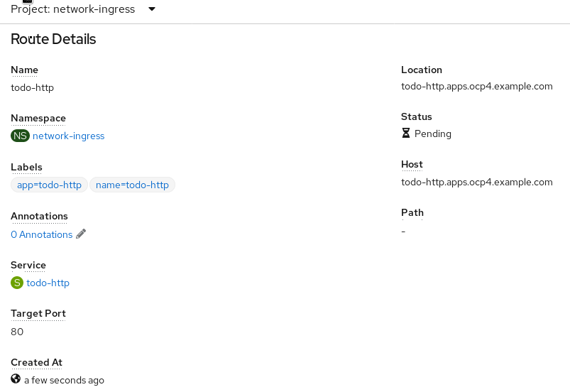Select the app=todo-http label chip
This screenshot has height=392, width=570.
point(49,185)
